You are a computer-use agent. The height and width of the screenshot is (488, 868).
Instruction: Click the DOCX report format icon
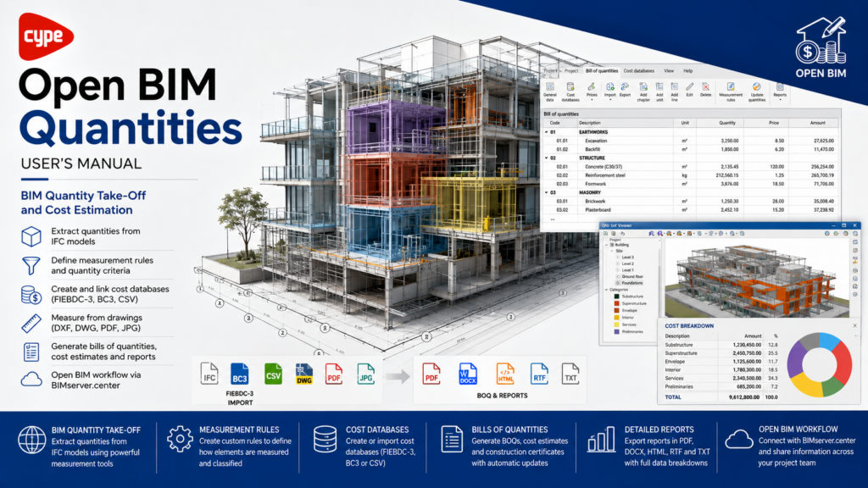468,374
